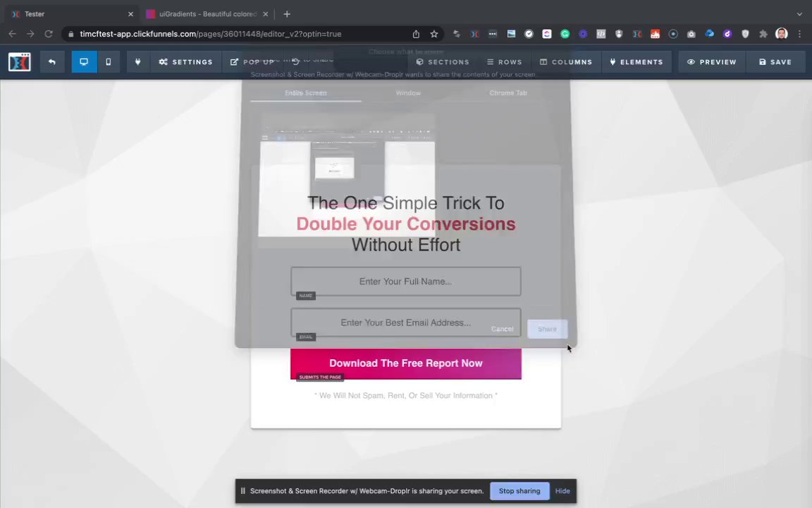The height and width of the screenshot is (508, 812).
Task: Switch to mobile view
Action: pos(109,61)
